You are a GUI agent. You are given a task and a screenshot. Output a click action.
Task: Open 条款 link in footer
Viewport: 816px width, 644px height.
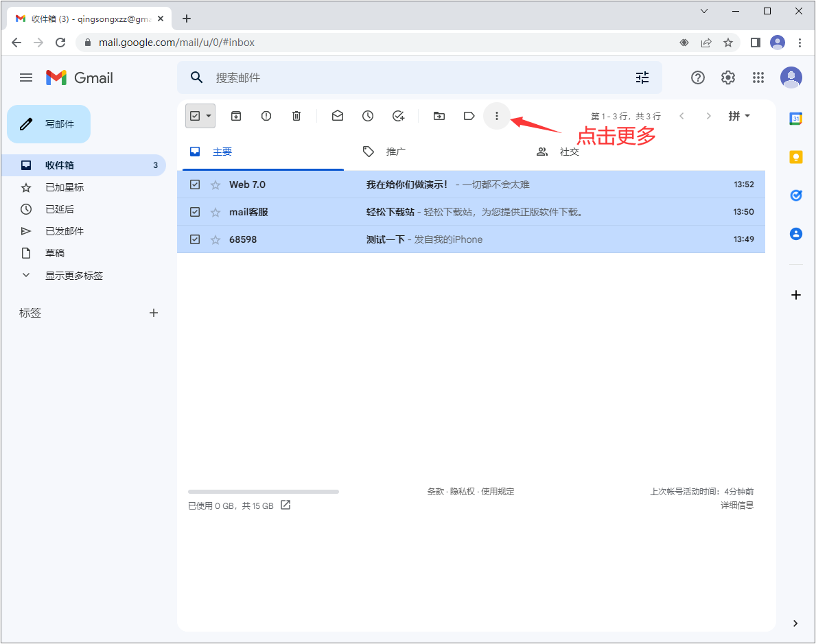436,491
